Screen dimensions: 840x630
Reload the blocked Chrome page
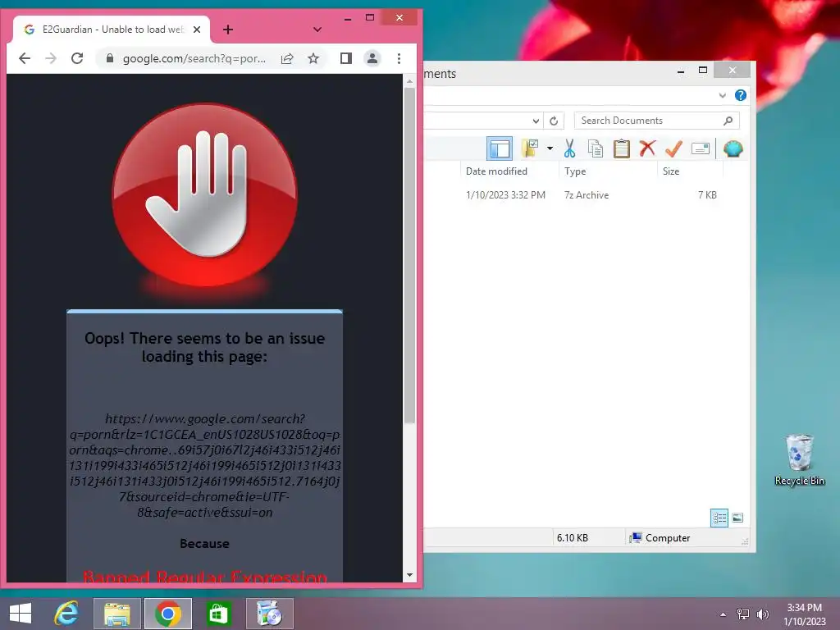tap(77, 58)
